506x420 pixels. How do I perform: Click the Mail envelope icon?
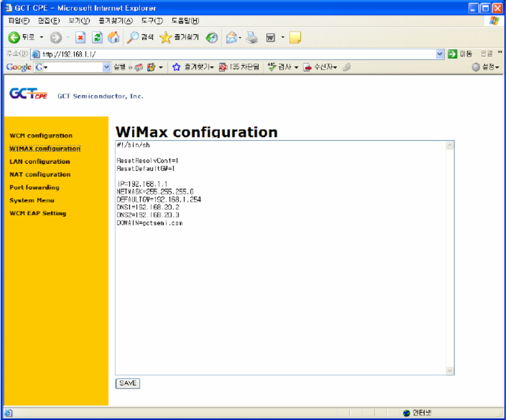pos(231,38)
